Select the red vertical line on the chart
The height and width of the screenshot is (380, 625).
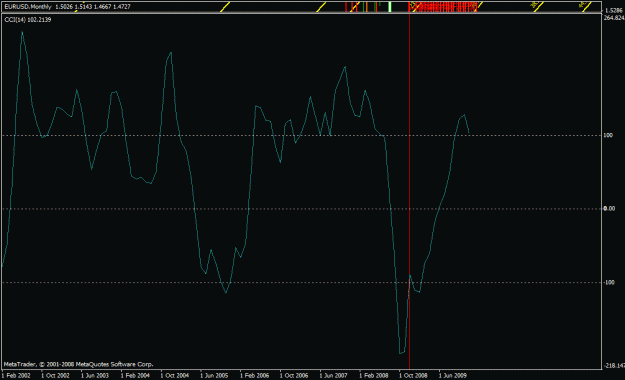(409, 191)
